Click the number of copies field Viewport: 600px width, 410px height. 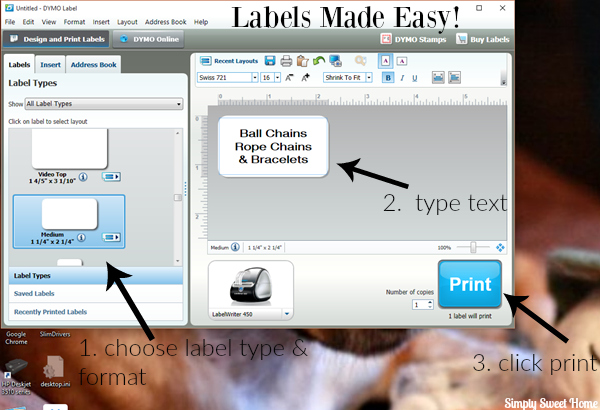pyautogui.click(x=419, y=305)
